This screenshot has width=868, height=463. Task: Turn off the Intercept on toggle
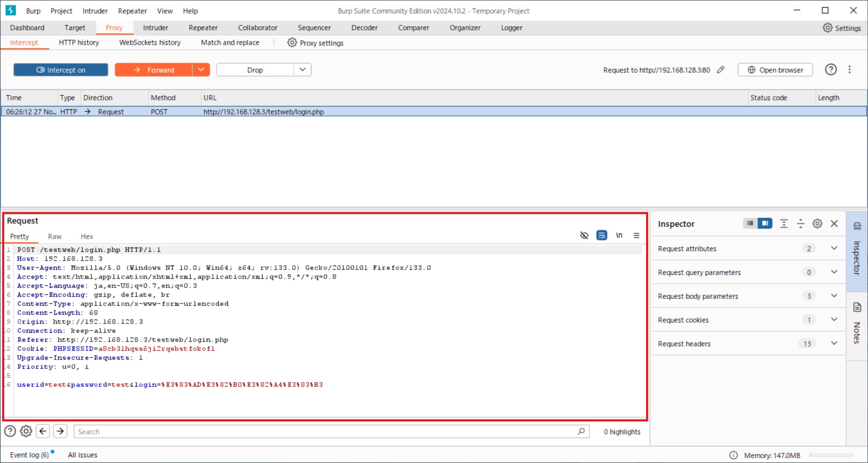tap(61, 70)
